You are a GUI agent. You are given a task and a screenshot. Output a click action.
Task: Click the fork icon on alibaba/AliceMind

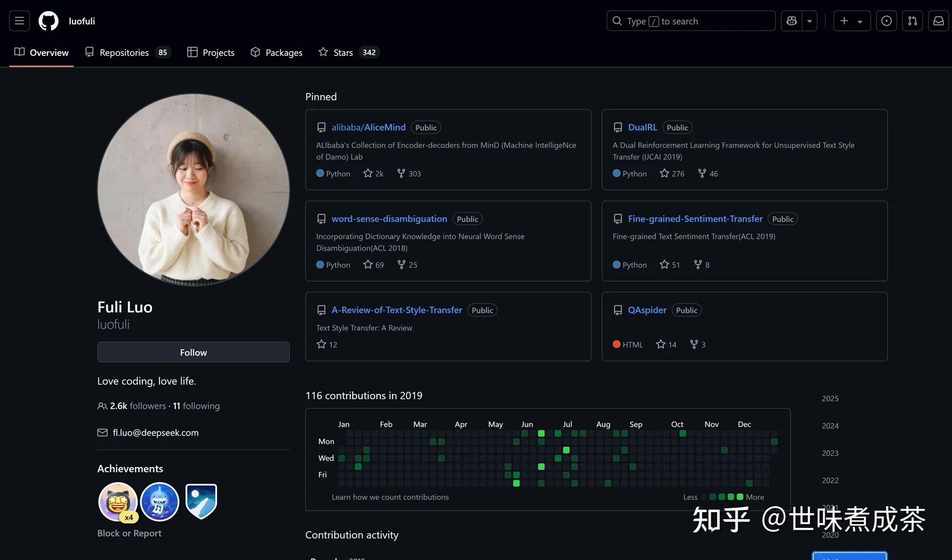tap(400, 173)
